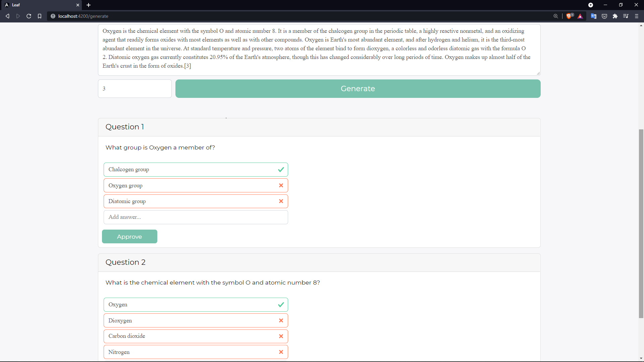The width and height of the screenshot is (644, 362).
Task: Toggle checkmark on Chalcogen group answer
Action: coord(281,170)
